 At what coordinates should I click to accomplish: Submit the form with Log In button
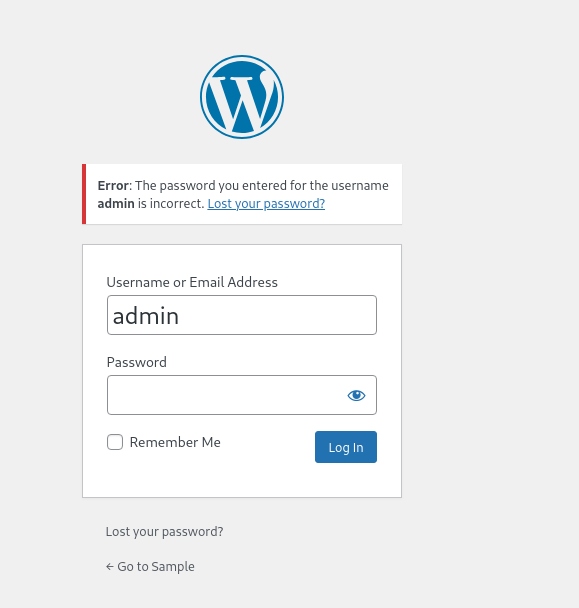pos(346,447)
